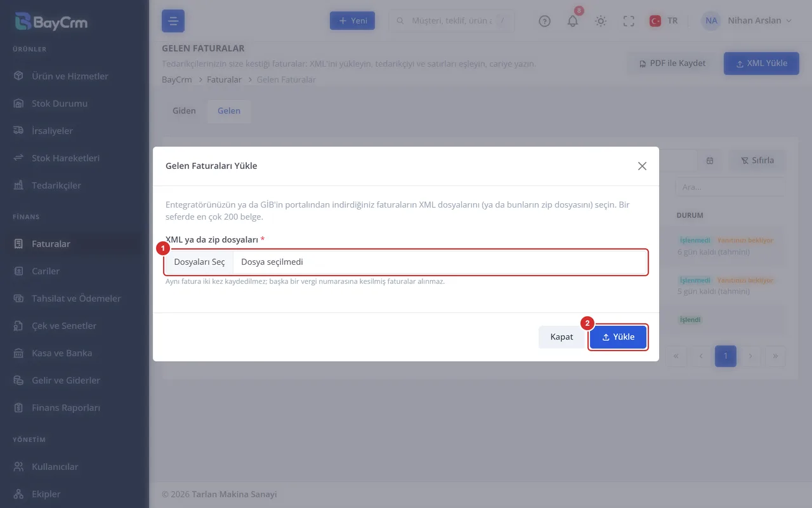
Task: Click the hamburger menu toggle icon
Action: coord(173,21)
